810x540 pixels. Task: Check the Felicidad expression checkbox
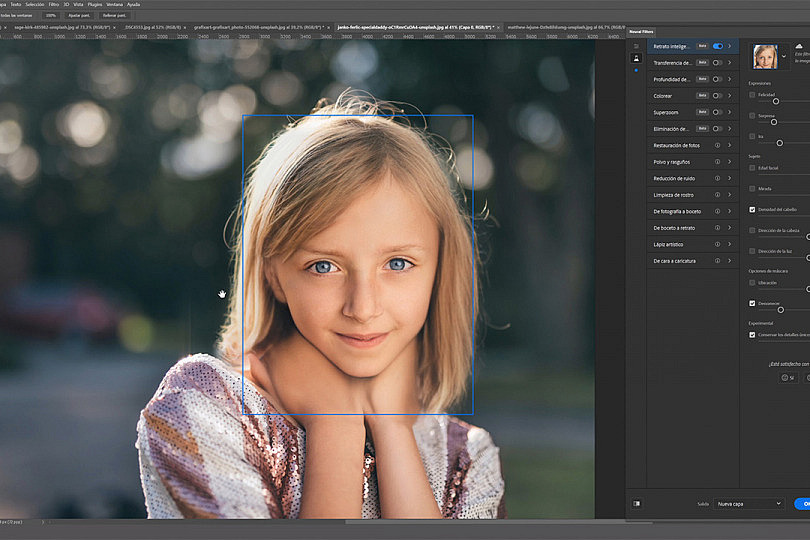[753, 94]
